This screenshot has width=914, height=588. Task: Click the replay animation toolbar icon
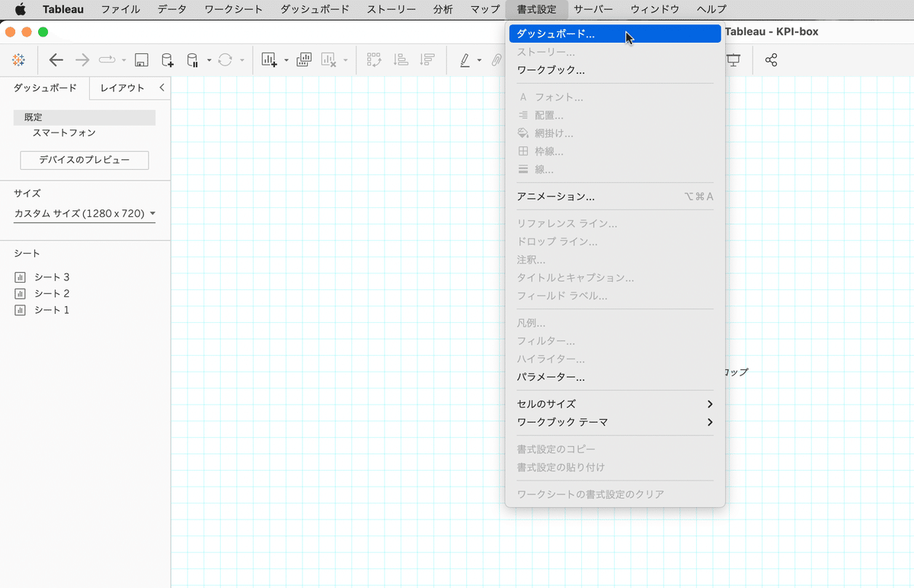107,60
